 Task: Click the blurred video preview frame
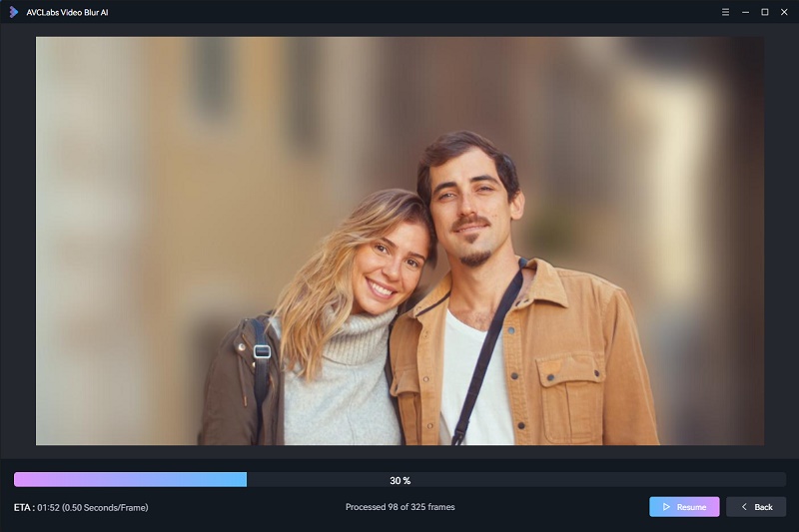click(399, 241)
